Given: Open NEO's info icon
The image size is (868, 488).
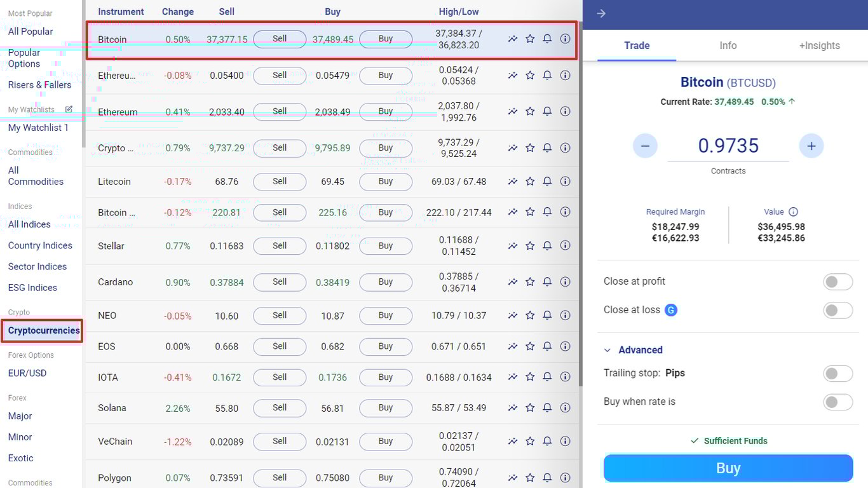Looking at the screenshot, I should (565, 315).
